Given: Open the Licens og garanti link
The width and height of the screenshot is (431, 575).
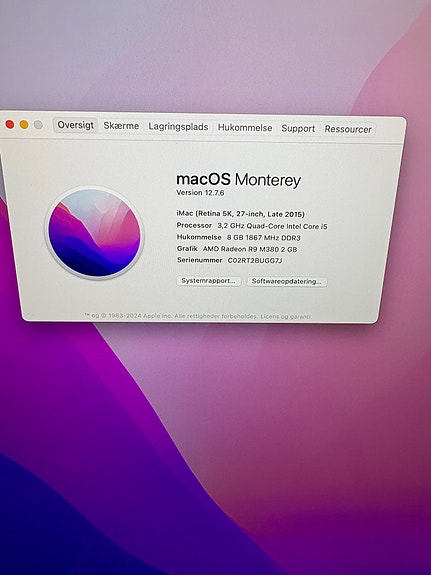Looking at the screenshot, I should pyautogui.click(x=286, y=316).
